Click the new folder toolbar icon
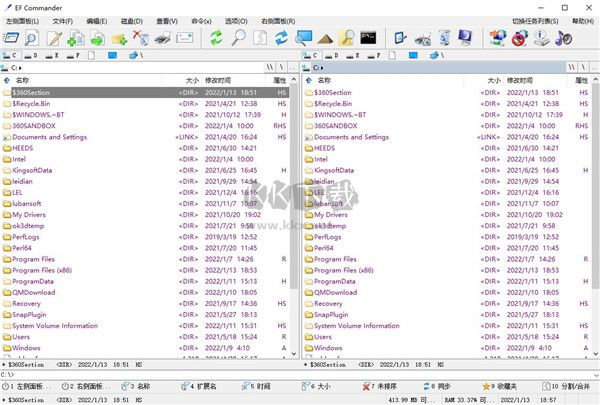This screenshot has width=600, height=405. (x=119, y=38)
